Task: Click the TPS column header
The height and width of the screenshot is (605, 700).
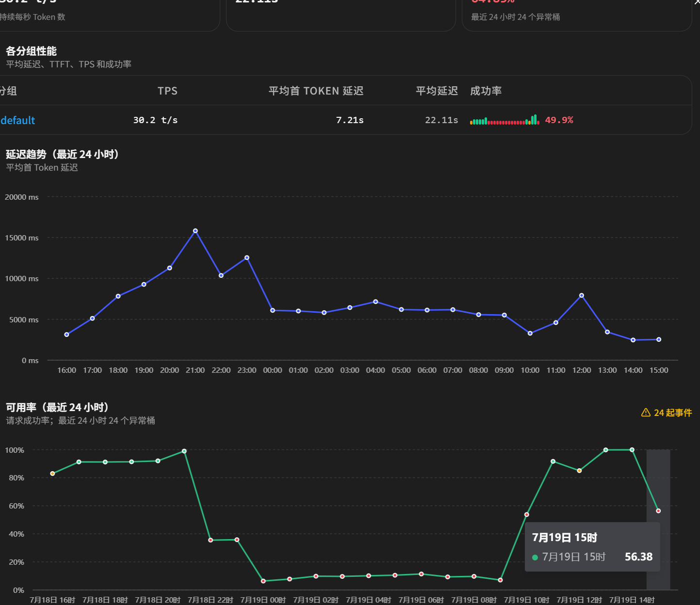Action: tap(167, 91)
